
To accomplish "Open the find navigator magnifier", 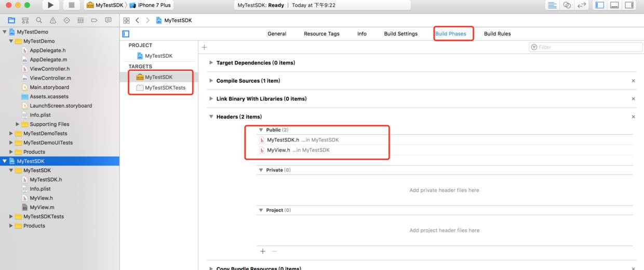I will click(39, 20).
